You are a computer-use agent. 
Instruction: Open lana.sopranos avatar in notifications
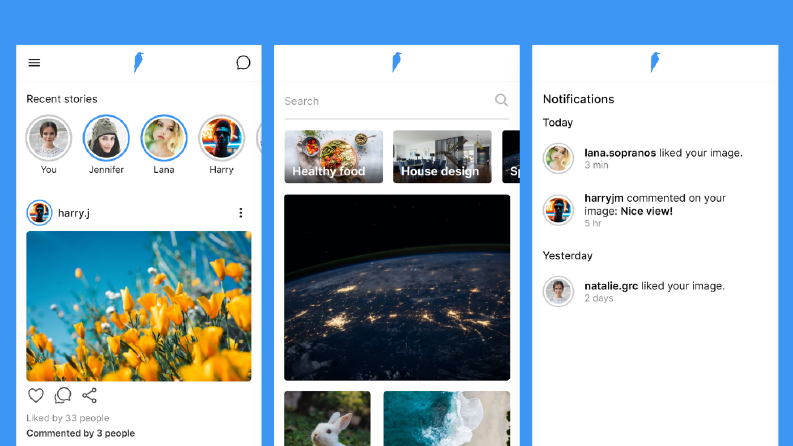[x=558, y=158]
